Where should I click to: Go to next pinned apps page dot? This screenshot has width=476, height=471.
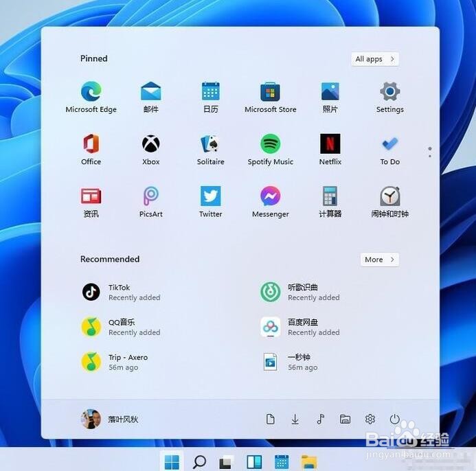(x=430, y=156)
